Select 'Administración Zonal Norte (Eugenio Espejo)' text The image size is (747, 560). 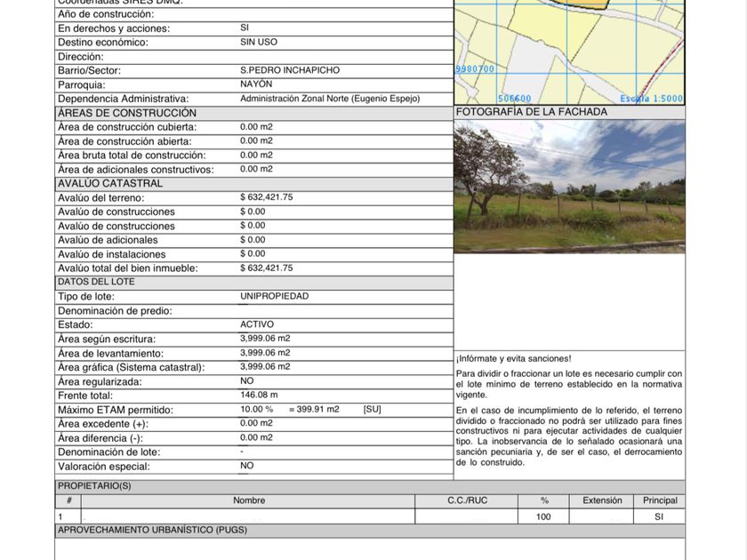point(330,99)
